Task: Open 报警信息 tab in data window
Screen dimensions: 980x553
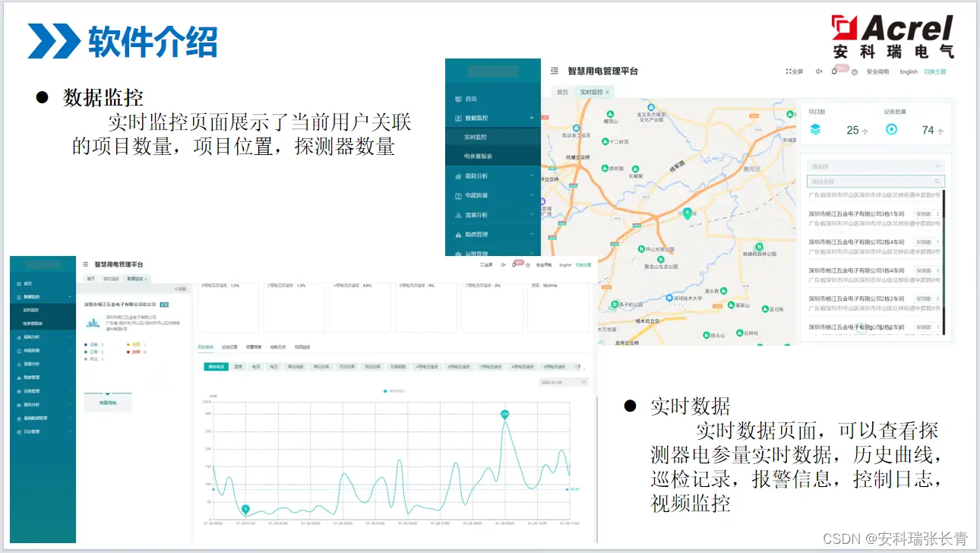Action: pos(254,347)
